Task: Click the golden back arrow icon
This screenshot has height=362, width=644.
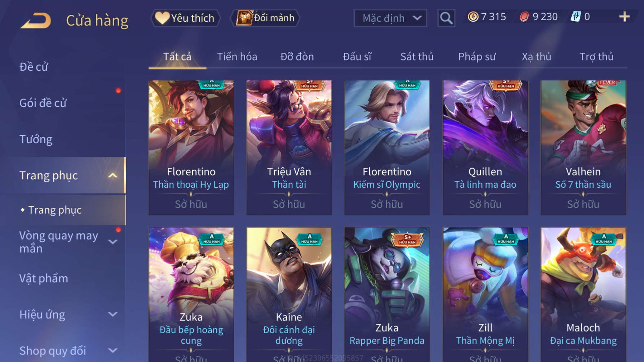Action: click(x=36, y=21)
